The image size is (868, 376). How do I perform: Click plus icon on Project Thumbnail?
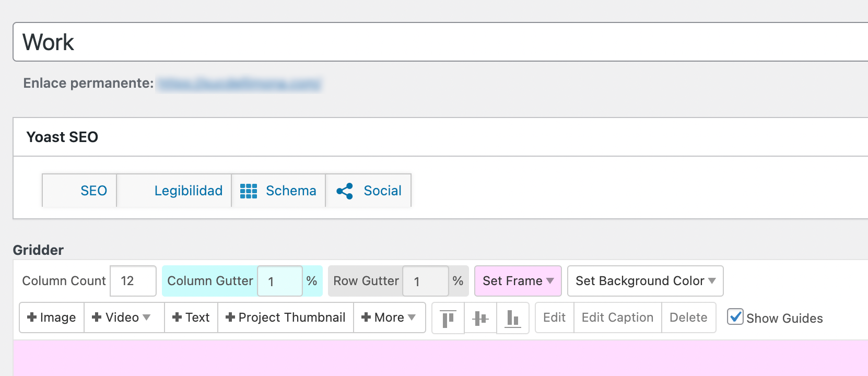click(230, 318)
